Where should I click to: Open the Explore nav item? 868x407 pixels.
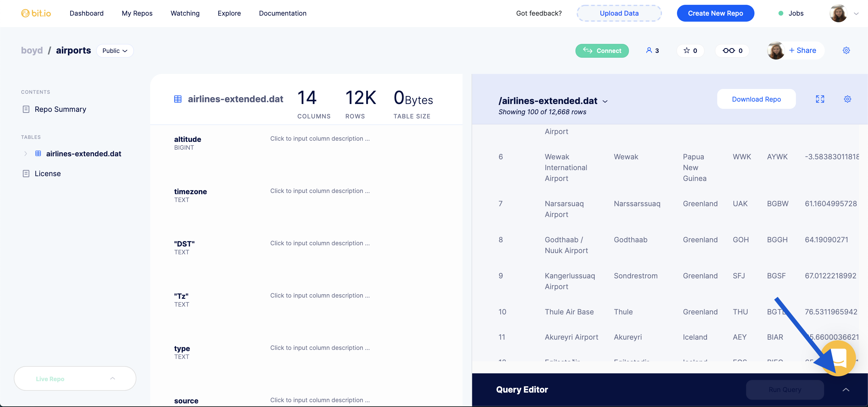(229, 13)
